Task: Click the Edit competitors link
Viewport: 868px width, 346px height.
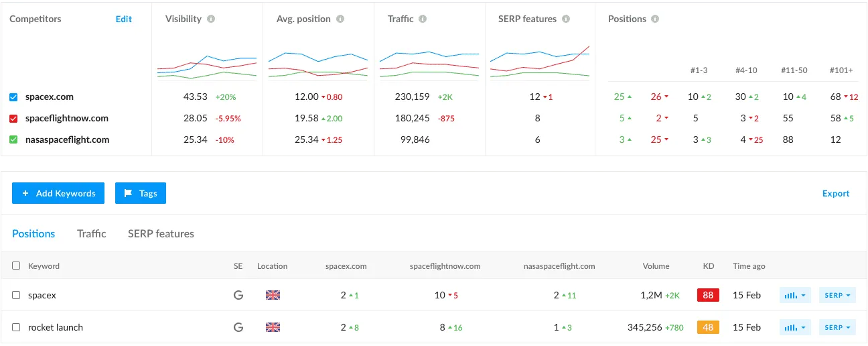Action: tap(124, 19)
